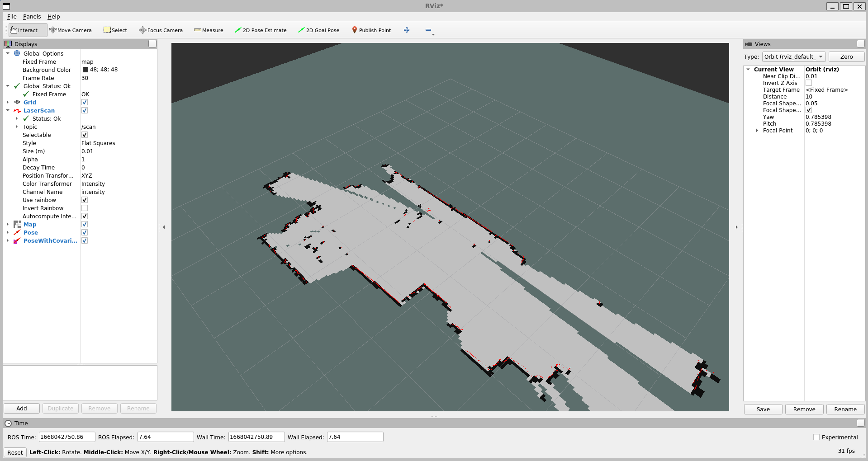Choose the Select tool
This screenshot has height=461, width=868.
pos(115,30)
